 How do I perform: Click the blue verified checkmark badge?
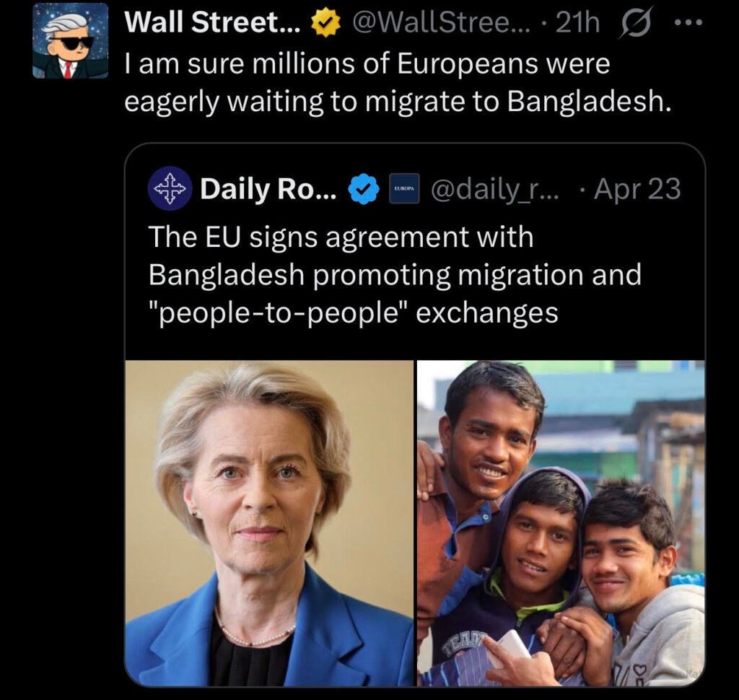click(x=364, y=190)
